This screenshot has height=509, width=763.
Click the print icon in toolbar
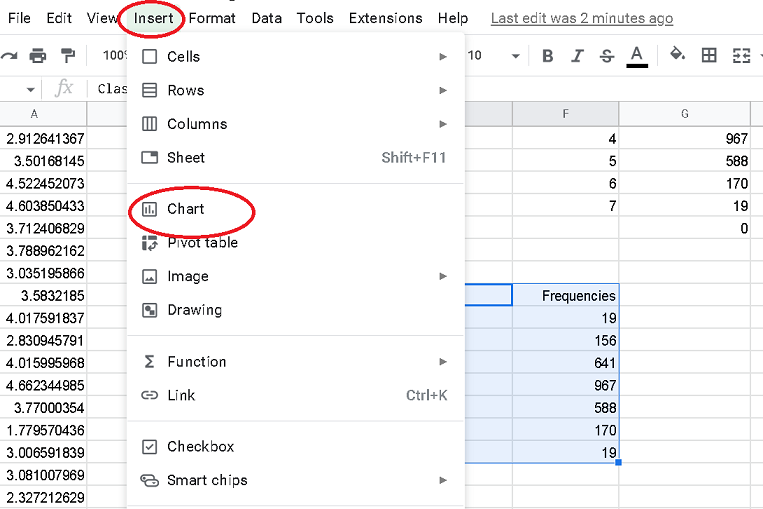38,56
